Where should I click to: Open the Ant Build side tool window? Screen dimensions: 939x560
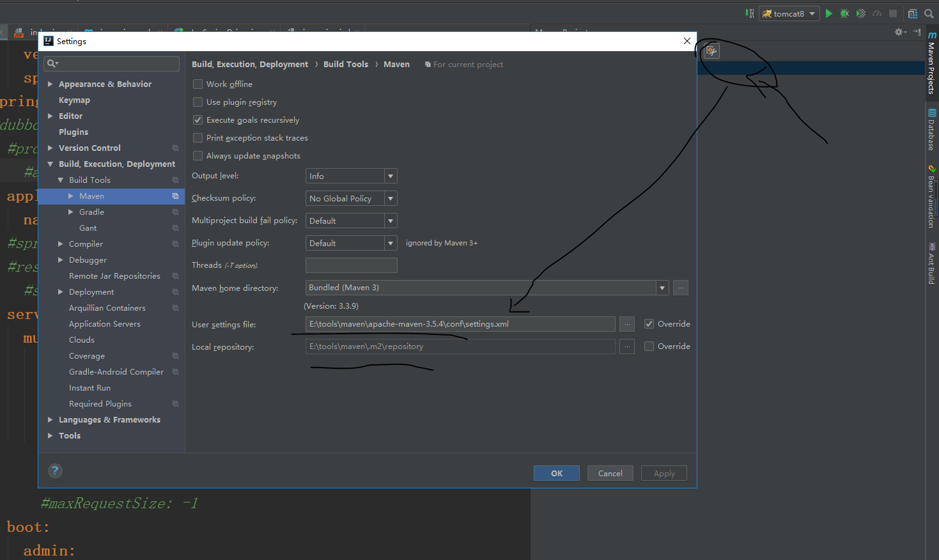click(932, 263)
